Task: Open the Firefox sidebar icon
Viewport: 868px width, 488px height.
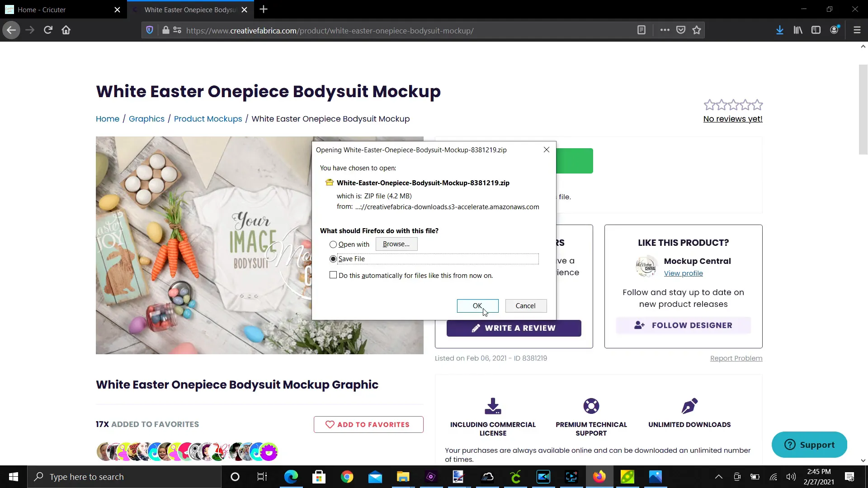Action: click(x=816, y=30)
